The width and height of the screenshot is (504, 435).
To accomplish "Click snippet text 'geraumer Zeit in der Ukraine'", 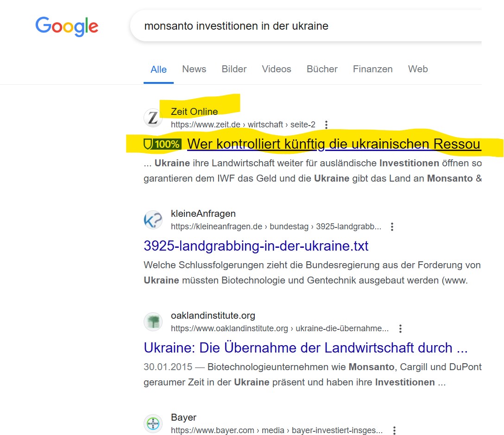I will coord(206,382).
